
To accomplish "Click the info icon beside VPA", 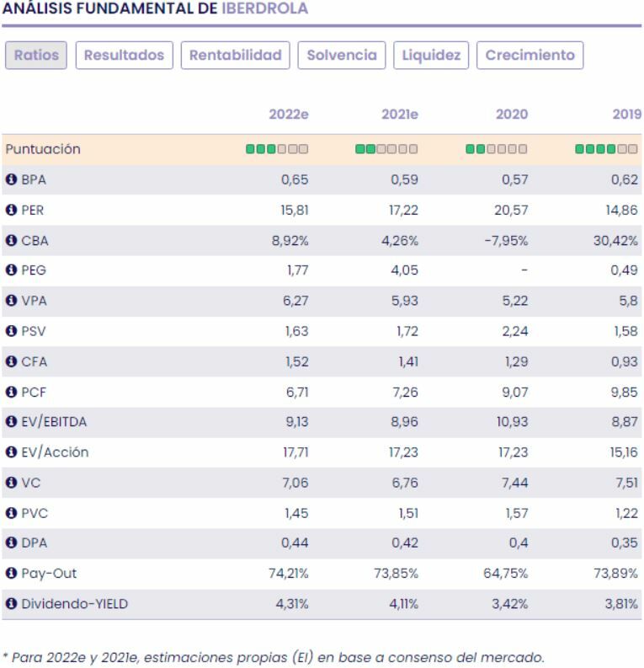I will tap(12, 301).
